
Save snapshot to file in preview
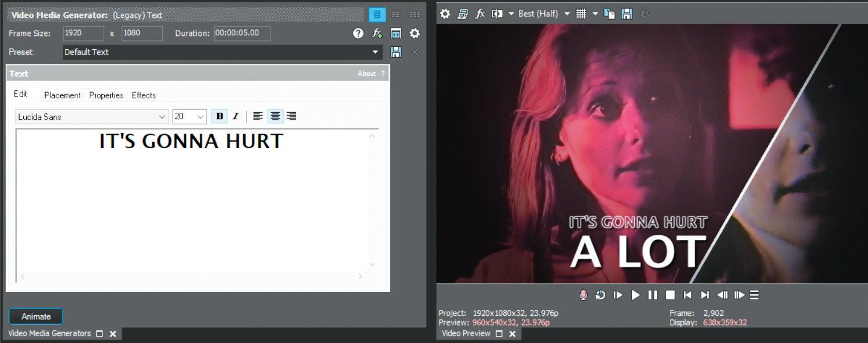pos(627,14)
